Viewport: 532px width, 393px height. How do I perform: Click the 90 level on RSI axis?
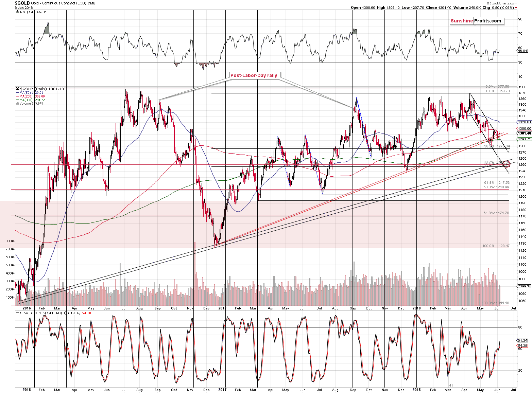click(x=520, y=19)
